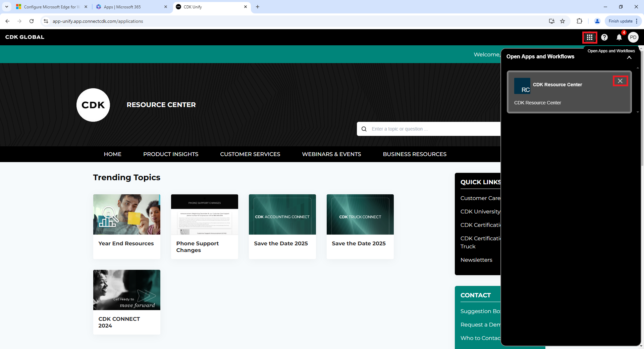
Task: Collapse the Open Apps and Workflows panel
Action: point(629,57)
